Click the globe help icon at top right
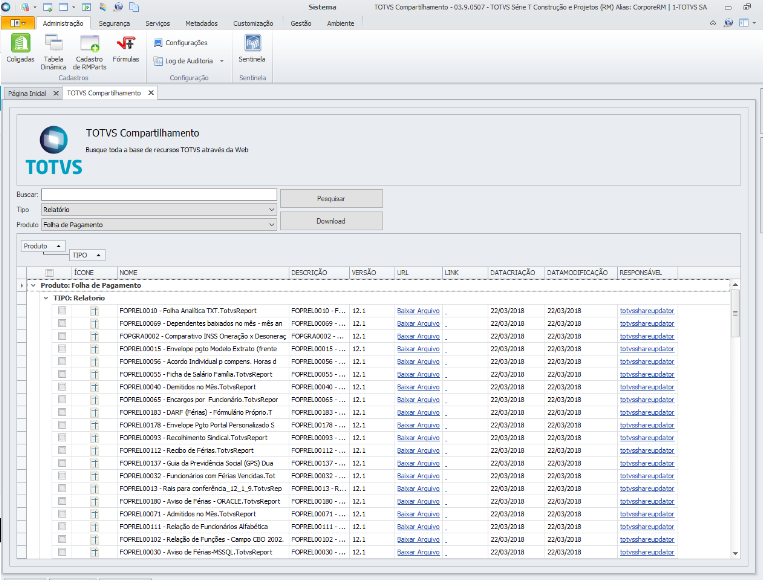The image size is (763, 580). [x=728, y=23]
